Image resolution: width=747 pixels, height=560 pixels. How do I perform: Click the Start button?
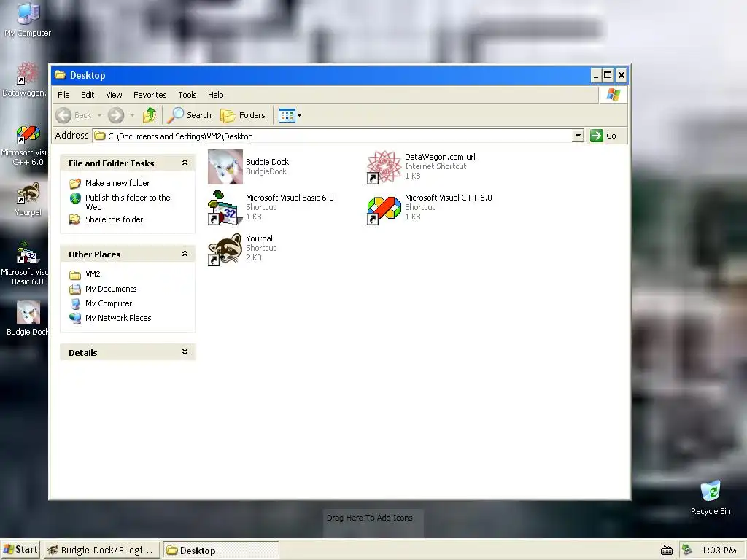(x=20, y=550)
